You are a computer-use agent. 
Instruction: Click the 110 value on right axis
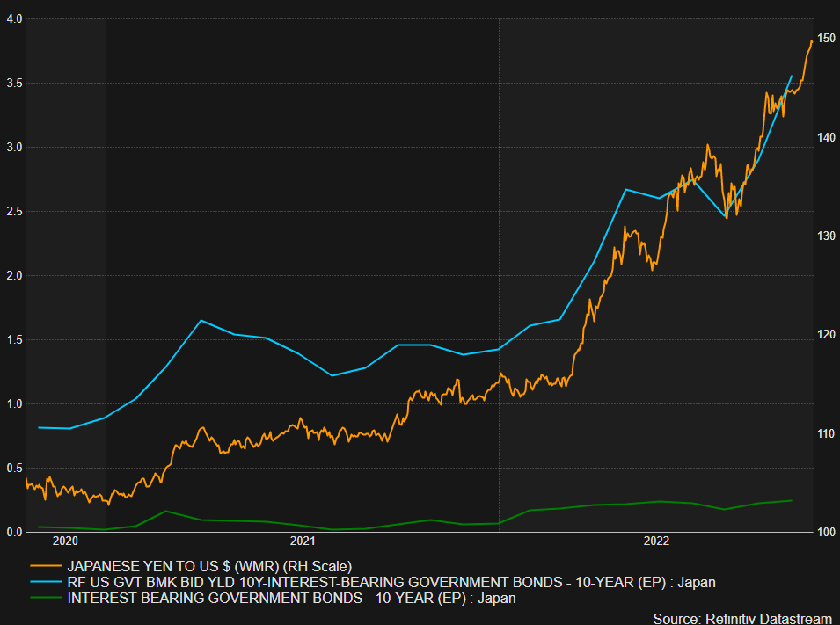pyautogui.click(x=827, y=433)
